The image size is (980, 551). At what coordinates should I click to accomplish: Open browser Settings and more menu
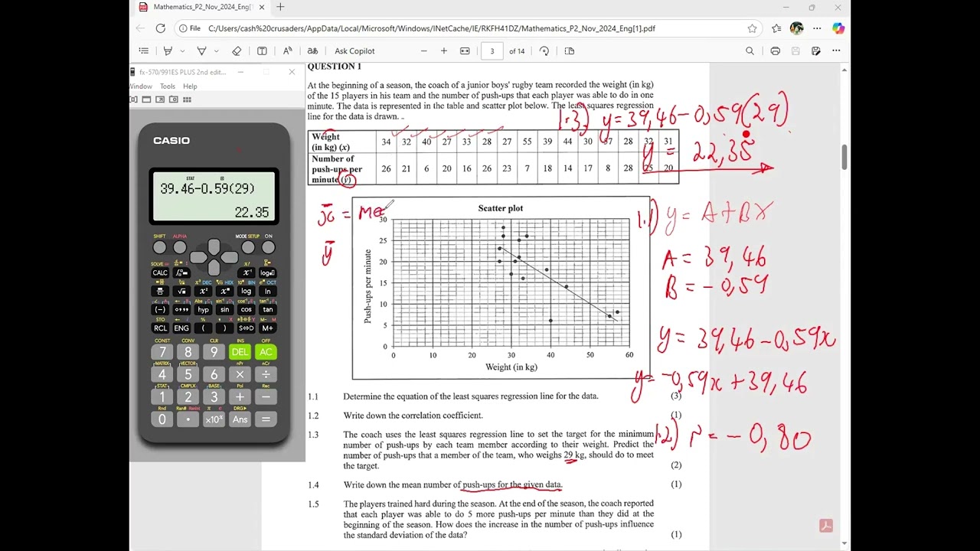pyautogui.click(x=817, y=28)
